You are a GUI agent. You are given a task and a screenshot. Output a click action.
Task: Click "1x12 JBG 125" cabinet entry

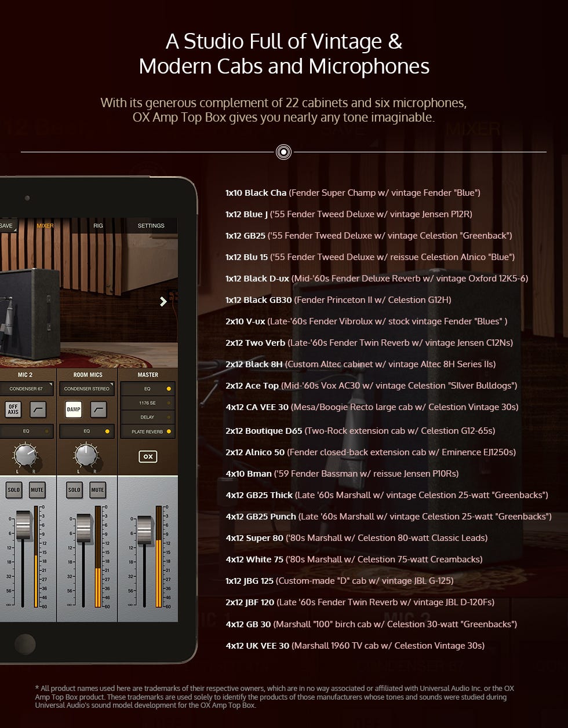(x=340, y=581)
